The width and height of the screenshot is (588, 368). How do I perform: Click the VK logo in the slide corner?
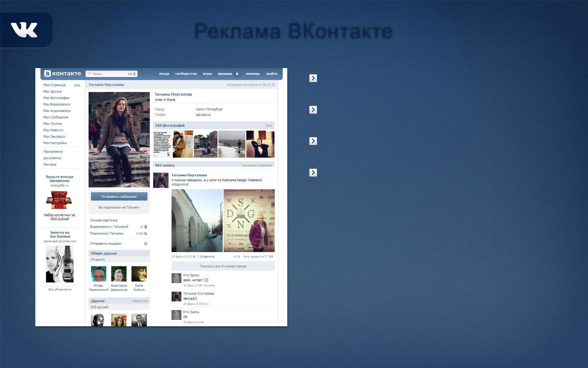[24, 30]
